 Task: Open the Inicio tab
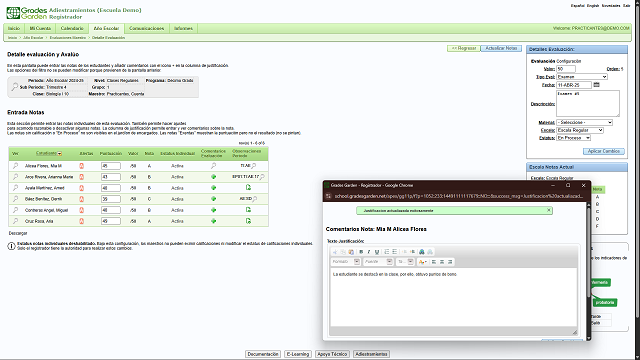(14, 28)
